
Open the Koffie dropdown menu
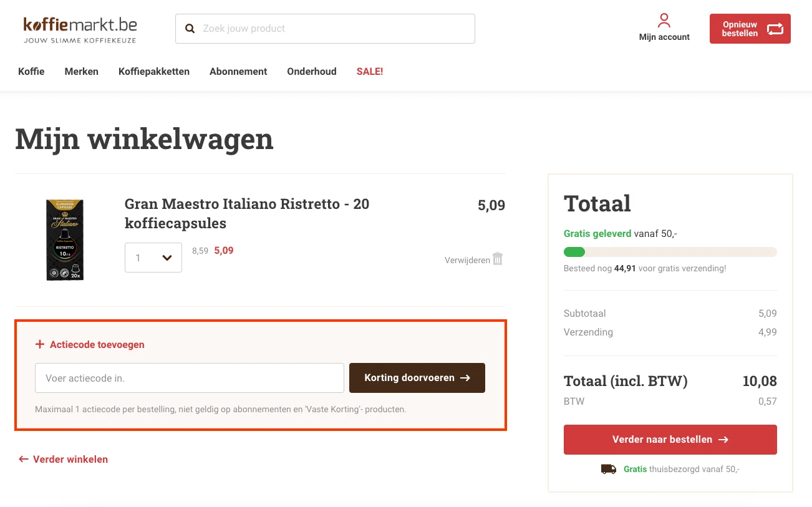pos(31,71)
